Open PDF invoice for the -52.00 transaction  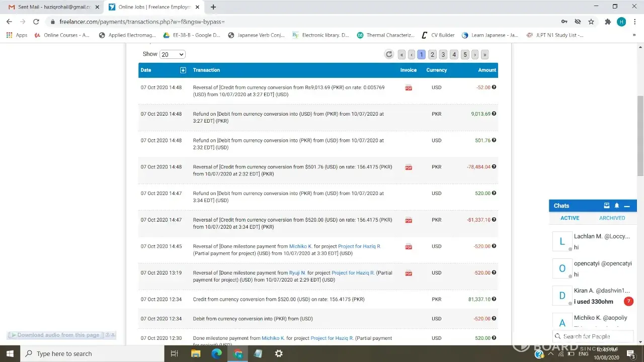coord(409,87)
